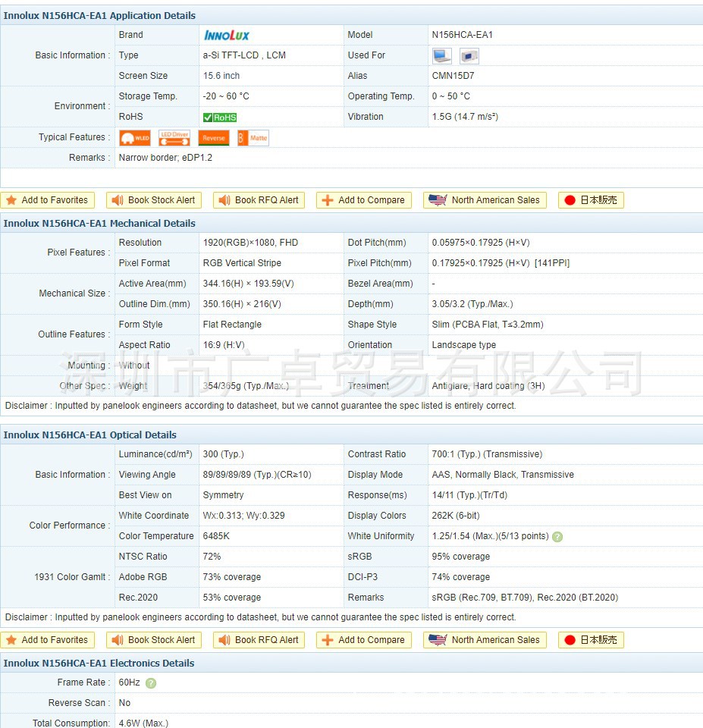
Task: Click upper Book RFQ Alert button
Action: coord(259,200)
